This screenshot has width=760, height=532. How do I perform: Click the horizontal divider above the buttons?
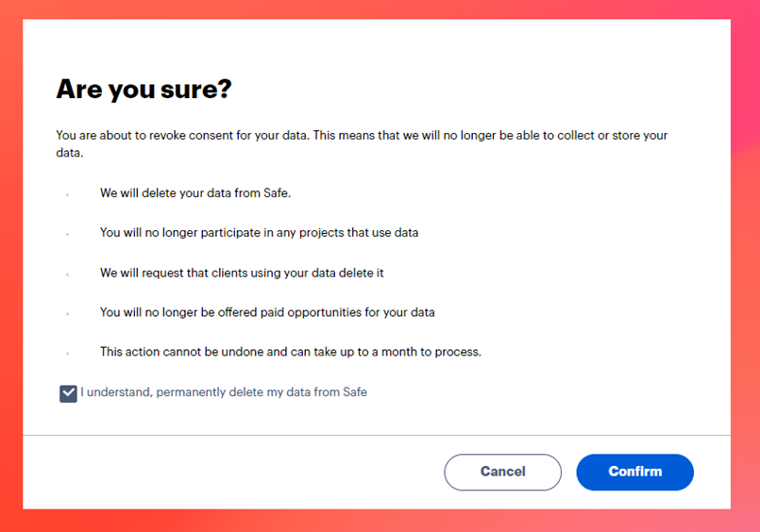pyautogui.click(x=376, y=435)
